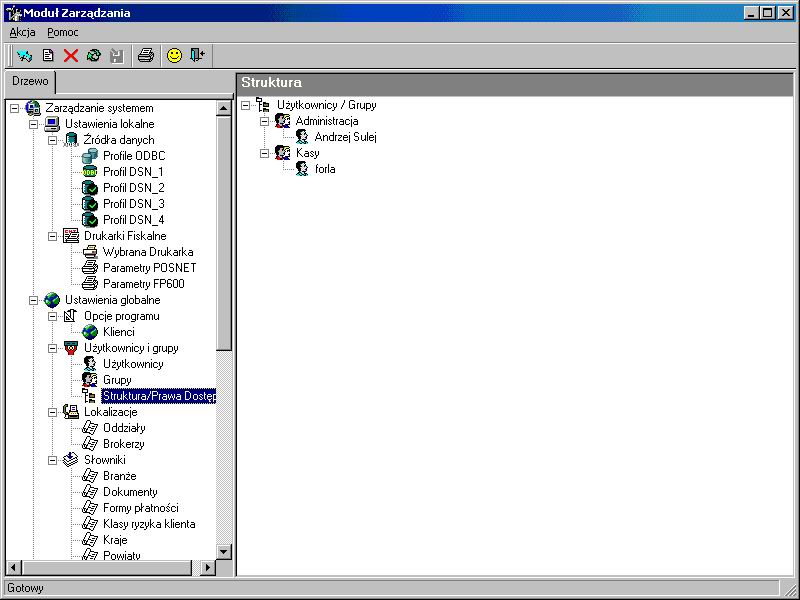Click the tree scroll up arrow

point(223,108)
